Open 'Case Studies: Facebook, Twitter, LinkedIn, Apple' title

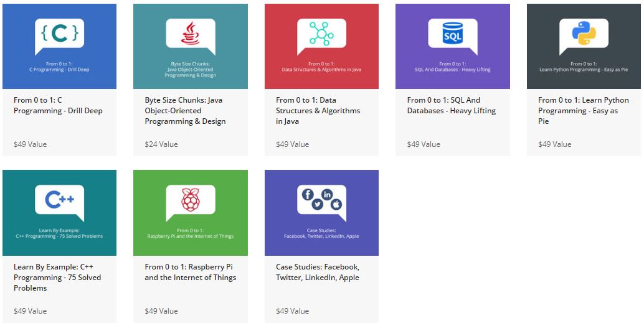[318, 272]
